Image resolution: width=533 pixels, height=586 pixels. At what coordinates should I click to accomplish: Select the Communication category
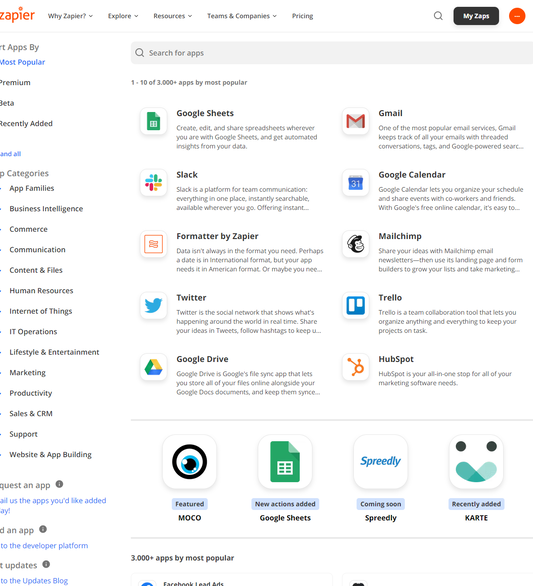pyautogui.click(x=37, y=250)
